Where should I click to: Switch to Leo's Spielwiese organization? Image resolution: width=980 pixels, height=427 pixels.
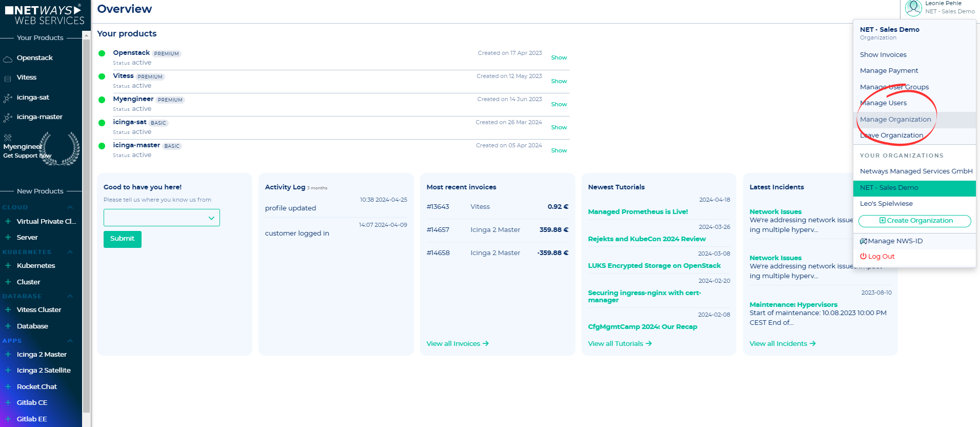click(x=886, y=203)
